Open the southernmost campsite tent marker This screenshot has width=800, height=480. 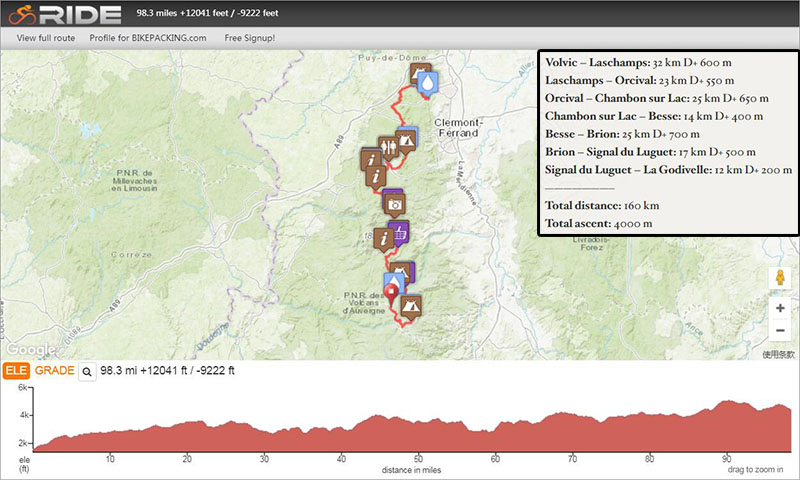(x=411, y=305)
